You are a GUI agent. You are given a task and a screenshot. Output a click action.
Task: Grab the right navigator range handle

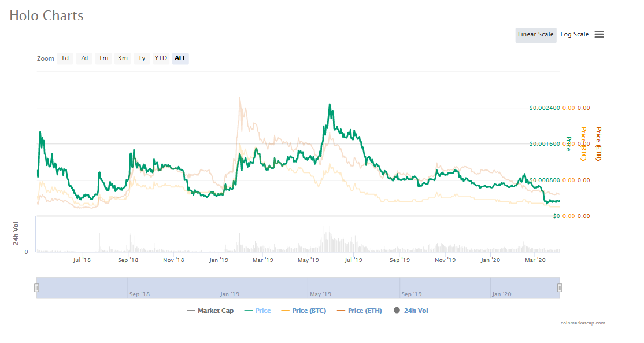pyautogui.click(x=560, y=288)
